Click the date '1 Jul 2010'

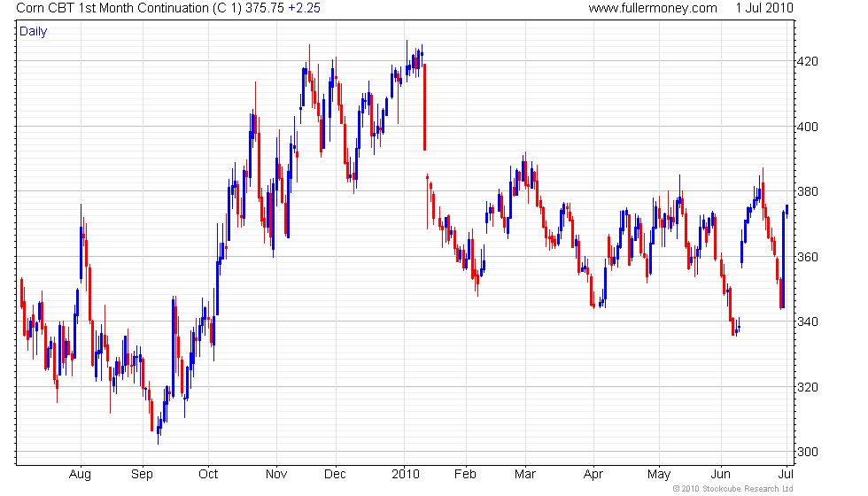[x=764, y=8]
